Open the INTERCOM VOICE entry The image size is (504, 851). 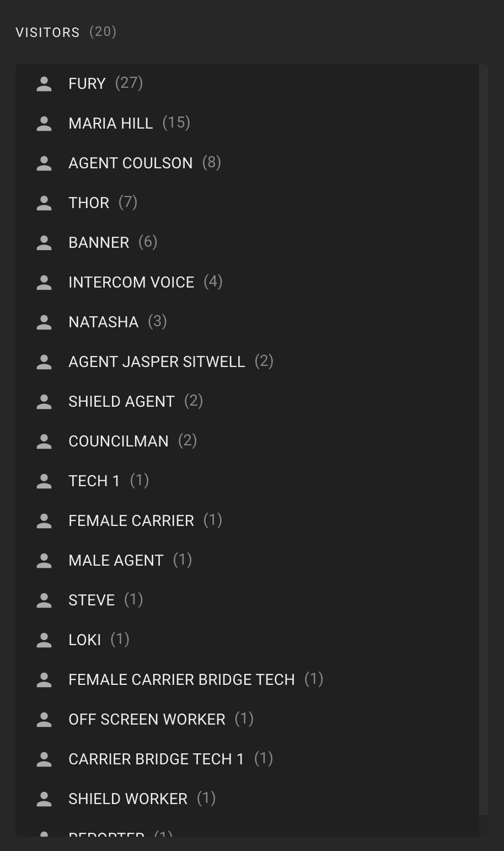[247, 283]
